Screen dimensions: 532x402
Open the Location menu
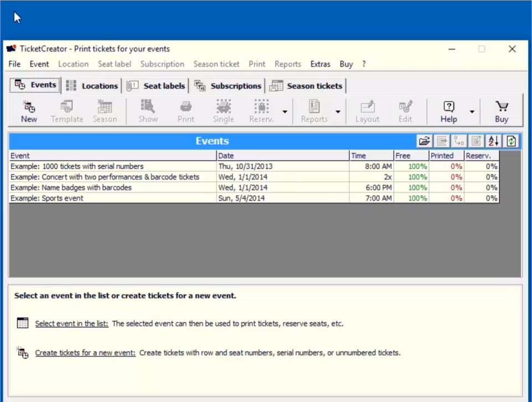[x=73, y=64]
